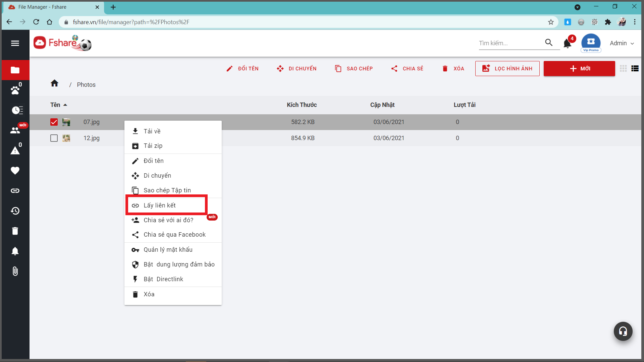Click the notification bell with badge 4
Screen dimensions: 644x362
[567, 43]
